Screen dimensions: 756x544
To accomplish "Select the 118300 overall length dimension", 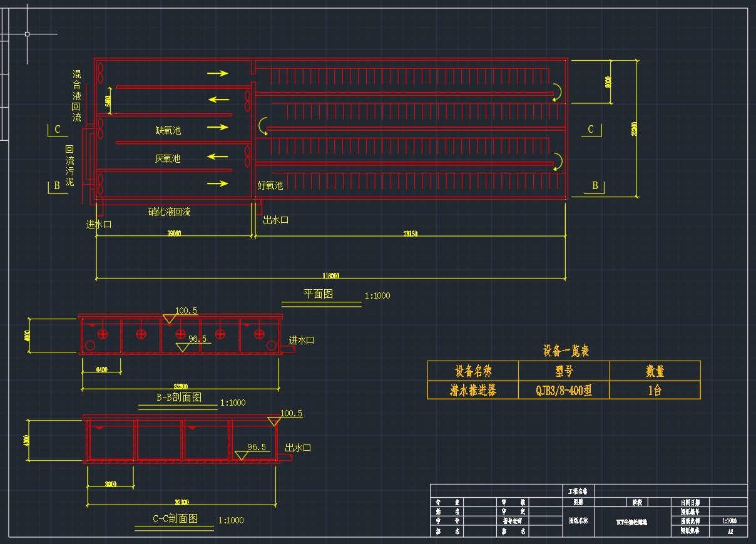I will click(330, 275).
